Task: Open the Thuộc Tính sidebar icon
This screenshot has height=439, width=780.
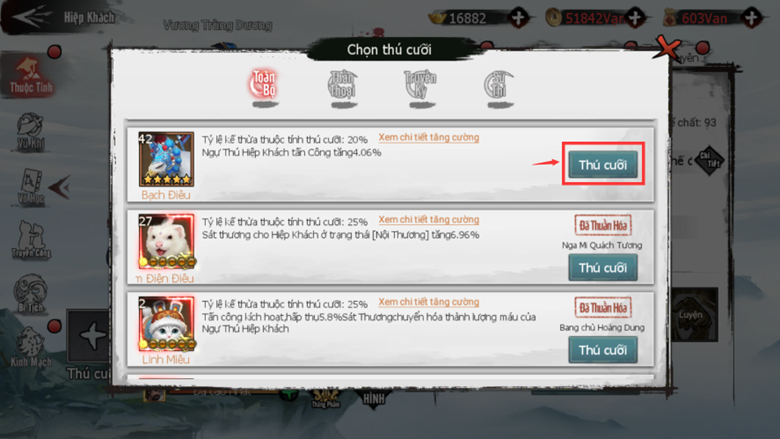Action: (x=31, y=76)
